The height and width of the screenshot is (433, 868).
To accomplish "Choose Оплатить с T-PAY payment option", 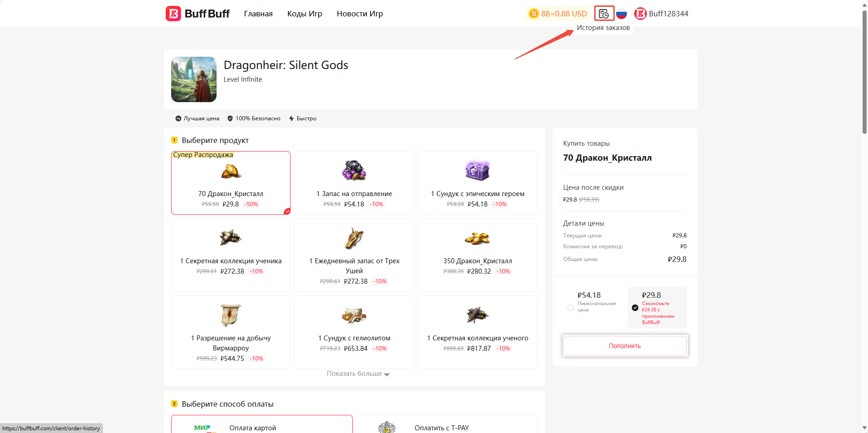I will [x=447, y=427].
